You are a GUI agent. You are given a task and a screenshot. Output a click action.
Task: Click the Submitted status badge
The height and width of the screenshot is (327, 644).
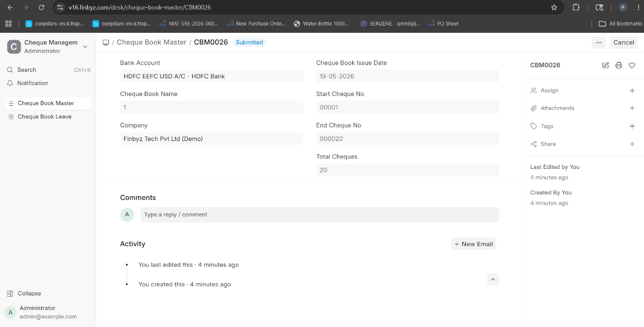(249, 43)
